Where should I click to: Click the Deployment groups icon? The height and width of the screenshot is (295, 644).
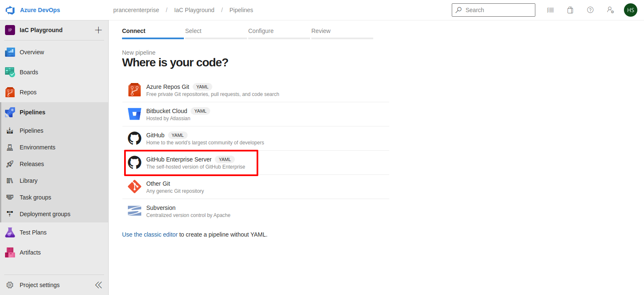point(10,214)
